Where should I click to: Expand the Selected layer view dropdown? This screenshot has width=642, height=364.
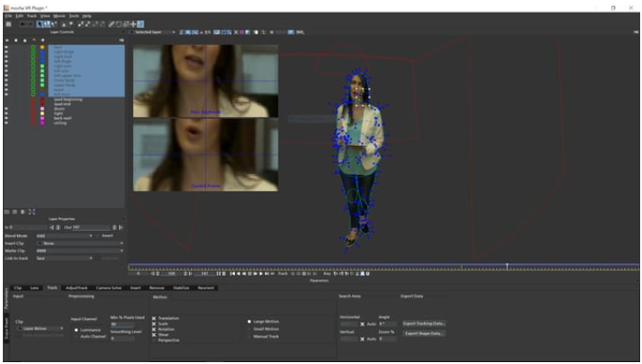pyautogui.click(x=155, y=32)
